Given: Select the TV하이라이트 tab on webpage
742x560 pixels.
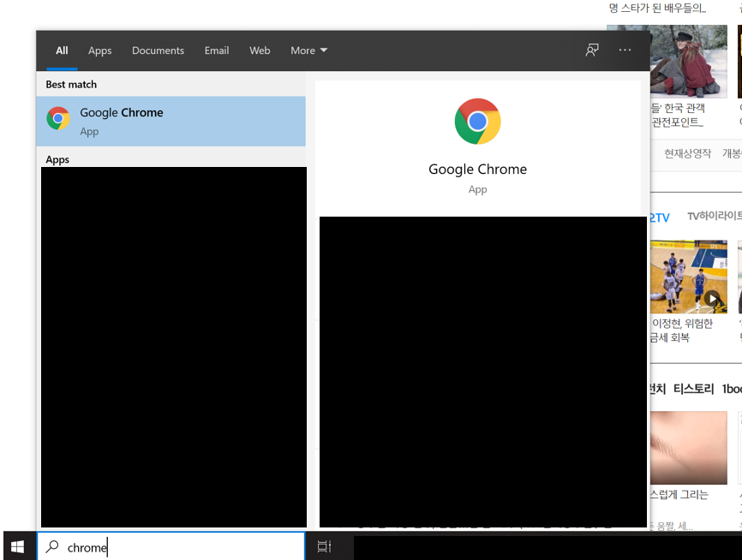Looking at the screenshot, I should [715, 216].
